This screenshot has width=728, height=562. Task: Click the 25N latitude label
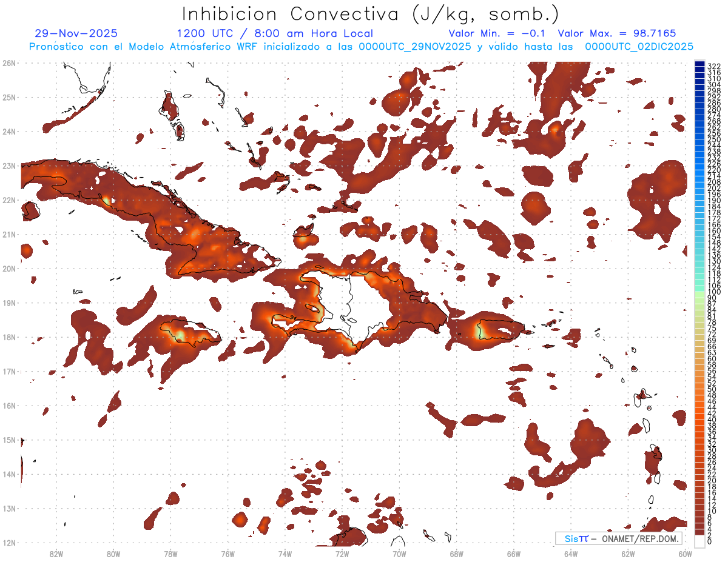point(8,97)
